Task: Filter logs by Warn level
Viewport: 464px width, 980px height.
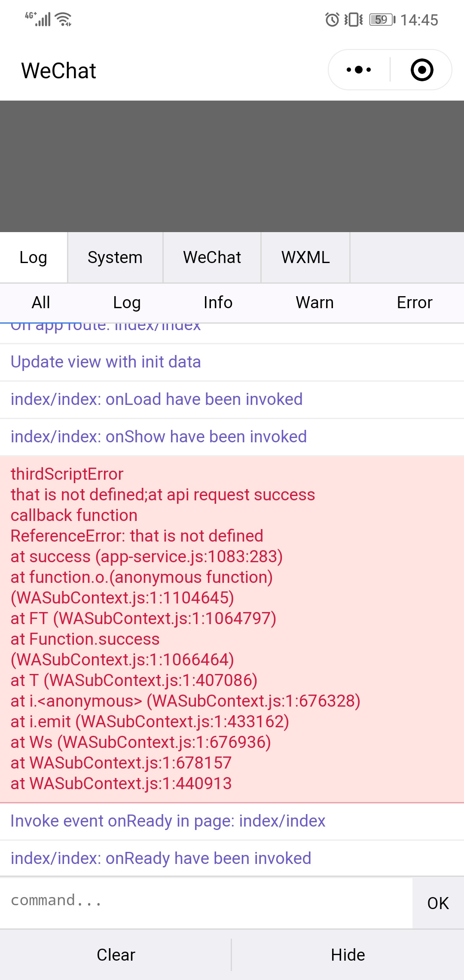Action: coord(314,303)
